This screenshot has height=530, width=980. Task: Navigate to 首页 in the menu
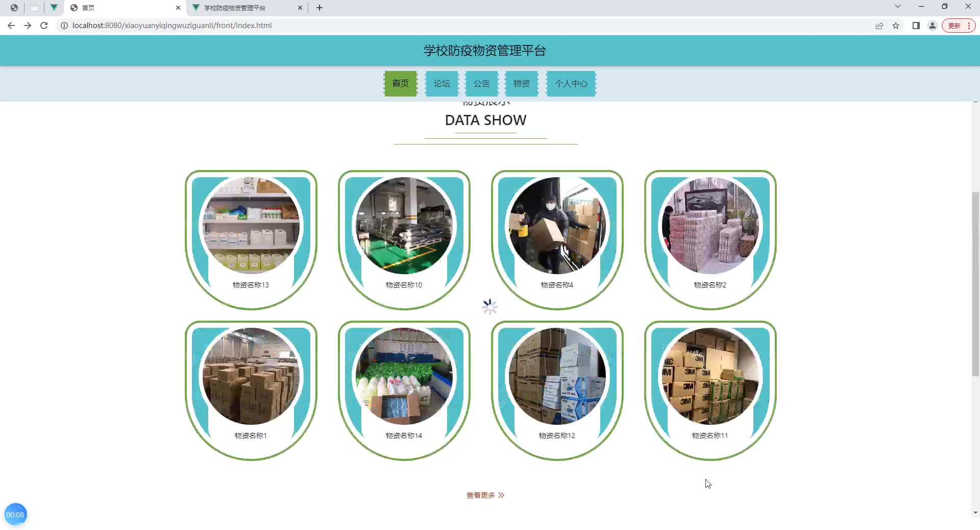click(x=401, y=84)
